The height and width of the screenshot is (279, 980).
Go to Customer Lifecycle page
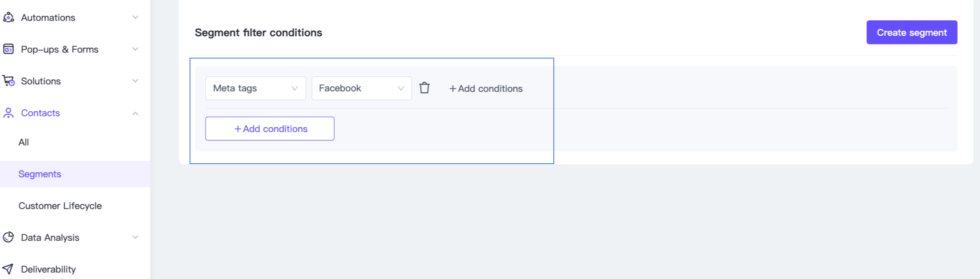tap(60, 206)
